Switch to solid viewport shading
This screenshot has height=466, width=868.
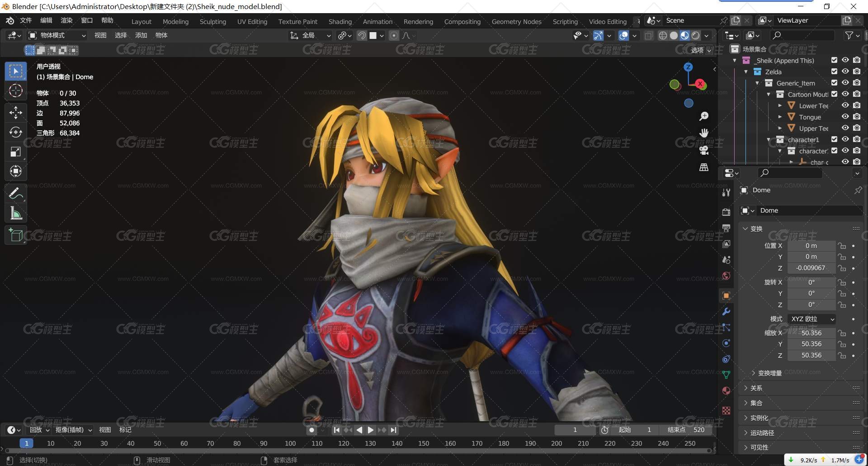(674, 35)
